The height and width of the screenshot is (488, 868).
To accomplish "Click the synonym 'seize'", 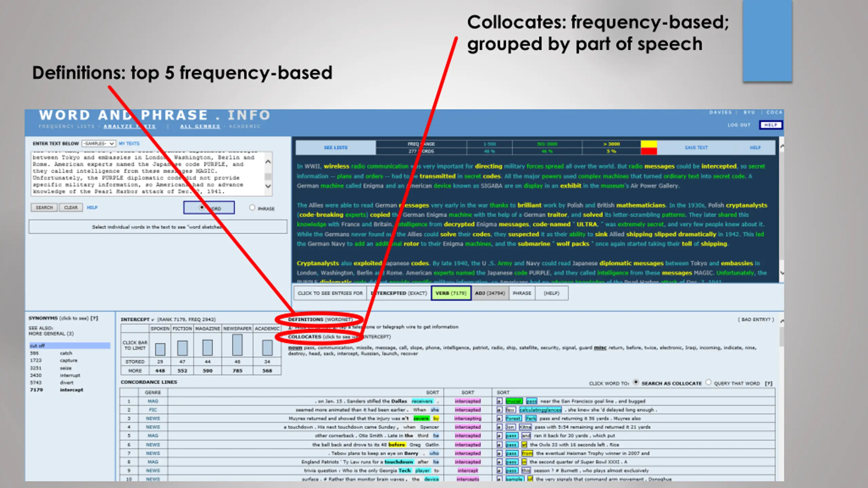I will (66, 368).
